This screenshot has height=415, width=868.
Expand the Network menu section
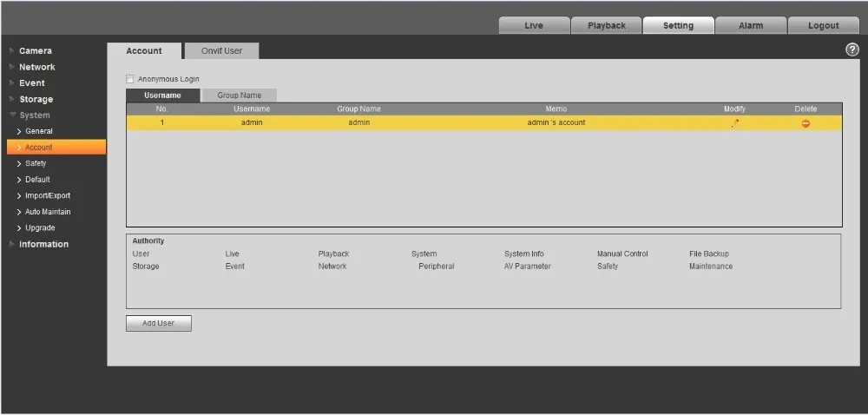(x=36, y=67)
